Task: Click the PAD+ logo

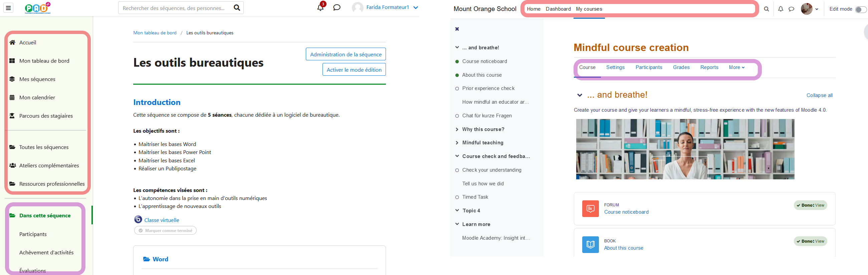Action: pos(37,8)
